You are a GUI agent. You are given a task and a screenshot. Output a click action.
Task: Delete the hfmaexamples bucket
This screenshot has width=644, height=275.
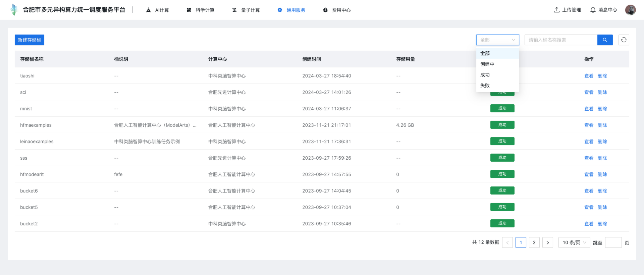[602, 125]
